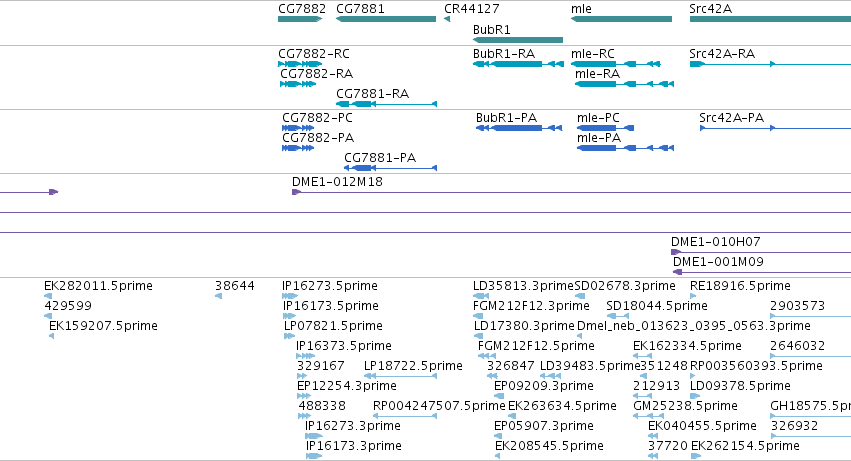Click the 38644 feature arrow
This screenshot has height=461, width=851.
[218, 296]
